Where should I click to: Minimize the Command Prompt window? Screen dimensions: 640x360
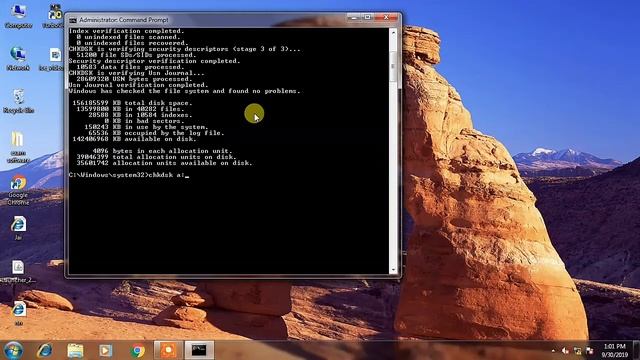point(354,18)
